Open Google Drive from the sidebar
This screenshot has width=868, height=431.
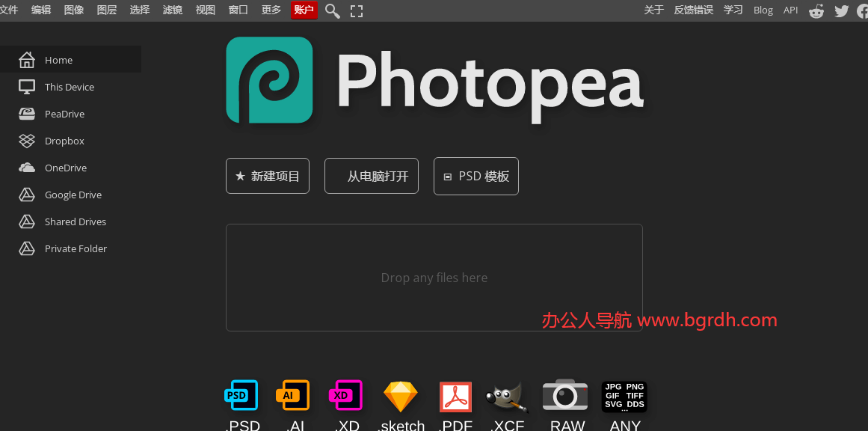pos(74,195)
